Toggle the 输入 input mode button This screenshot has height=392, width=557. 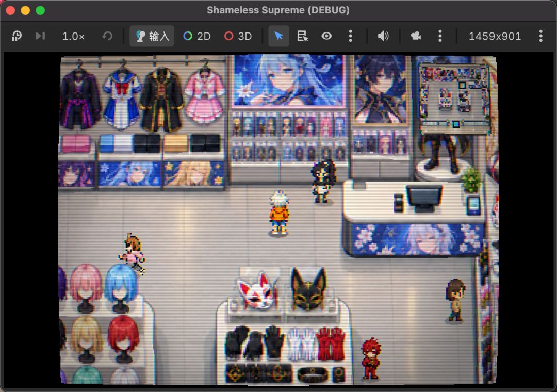(152, 36)
